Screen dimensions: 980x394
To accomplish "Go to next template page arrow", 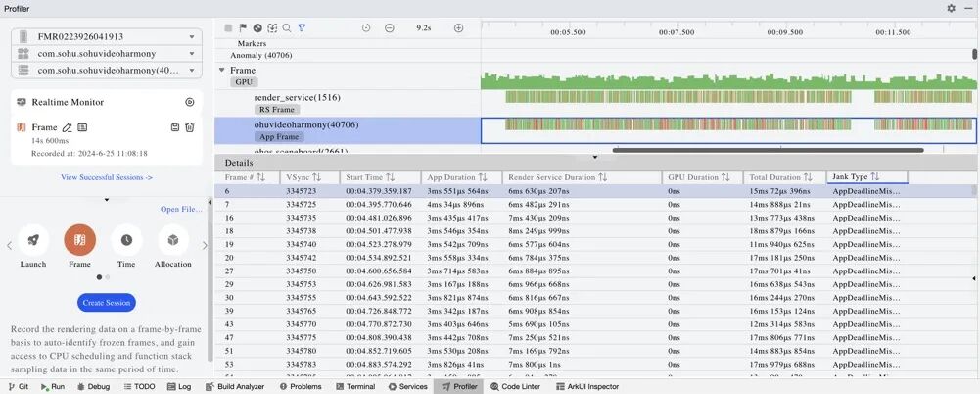I will click(205, 245).
